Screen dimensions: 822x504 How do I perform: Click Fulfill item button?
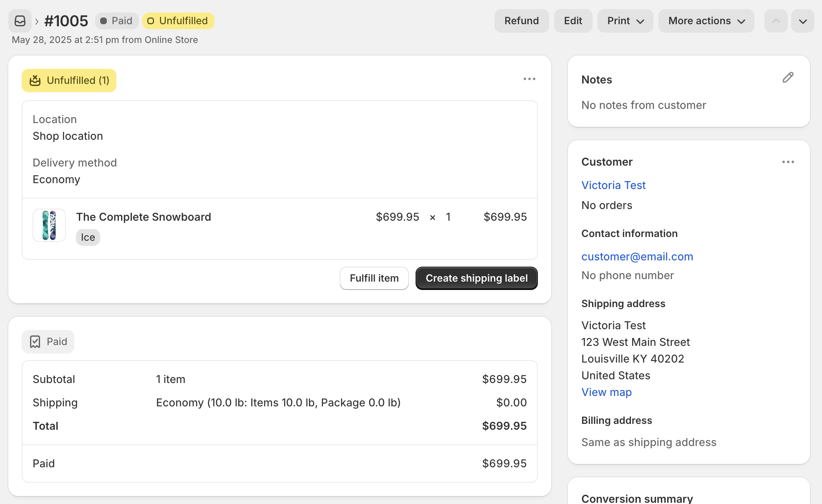(374, 278)
